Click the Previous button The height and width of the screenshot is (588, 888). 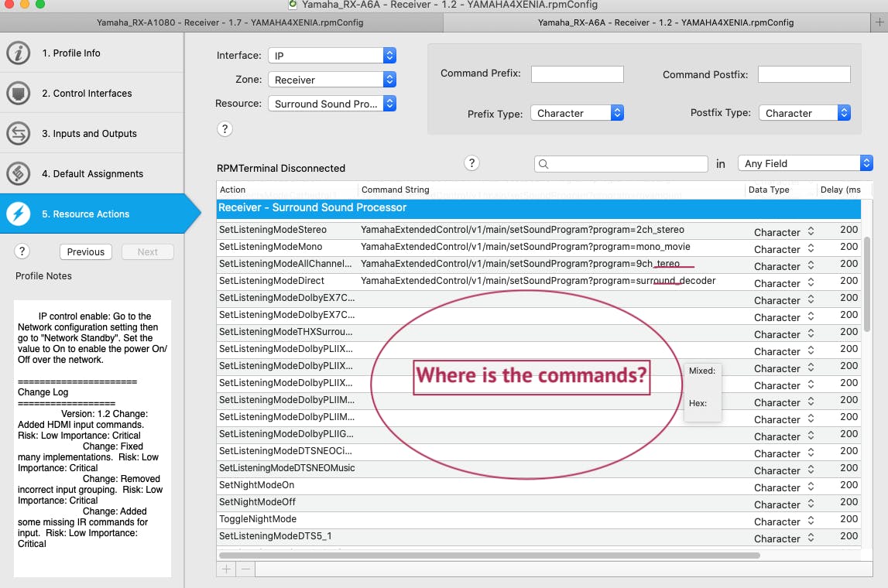pyautogui.click(x=85, y=252)
